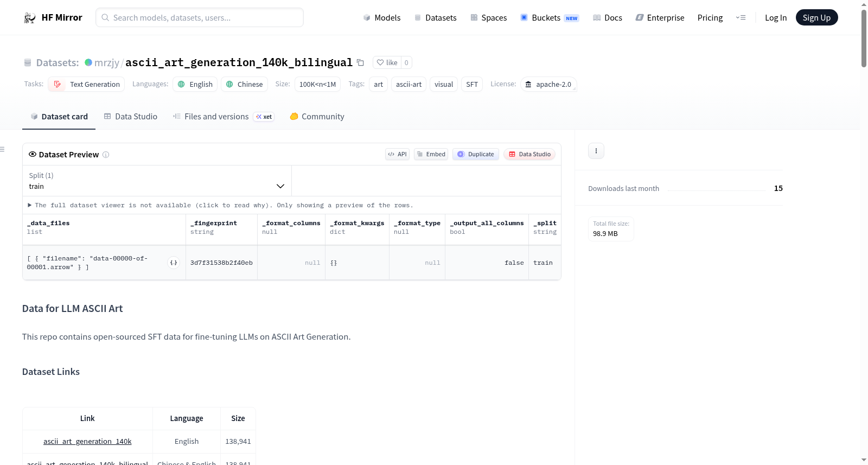Click the Embed button

(x=431, y=154)
